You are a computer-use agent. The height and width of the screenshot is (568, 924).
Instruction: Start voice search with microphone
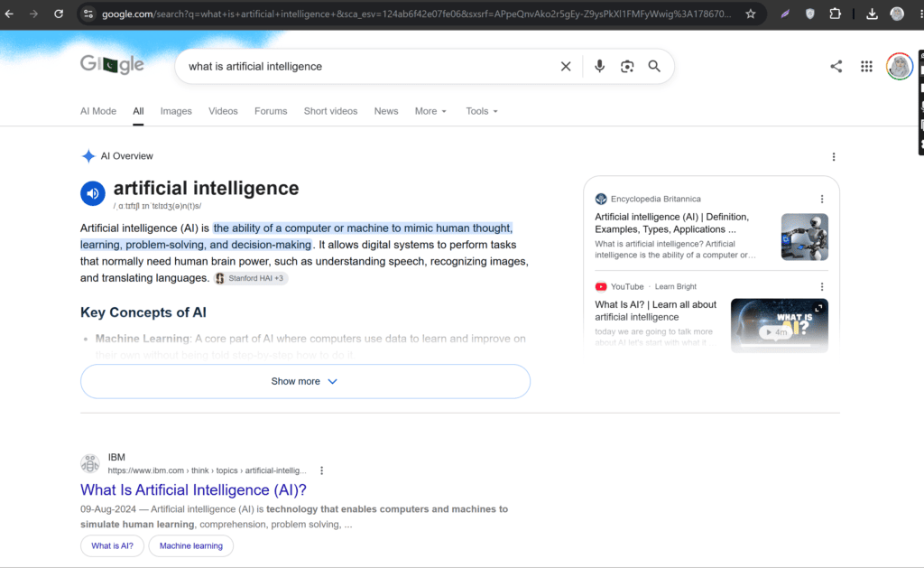tap(599, 66)
